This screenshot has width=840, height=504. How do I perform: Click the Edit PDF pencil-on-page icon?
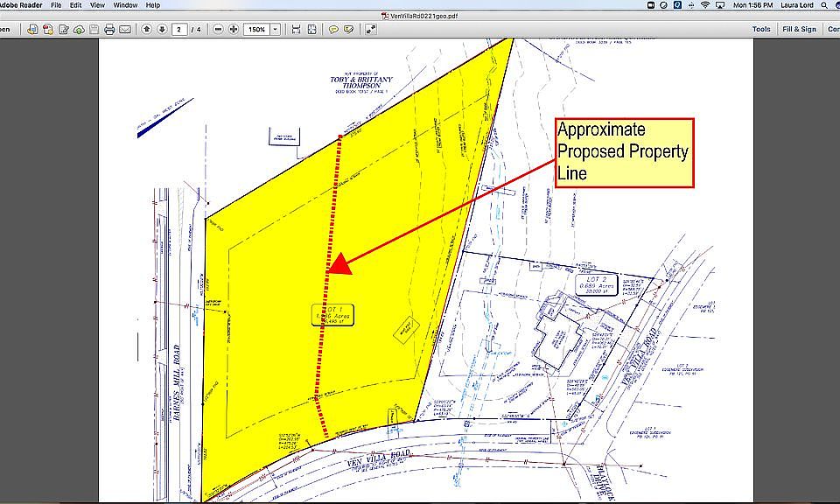click(x=64, y=30)
